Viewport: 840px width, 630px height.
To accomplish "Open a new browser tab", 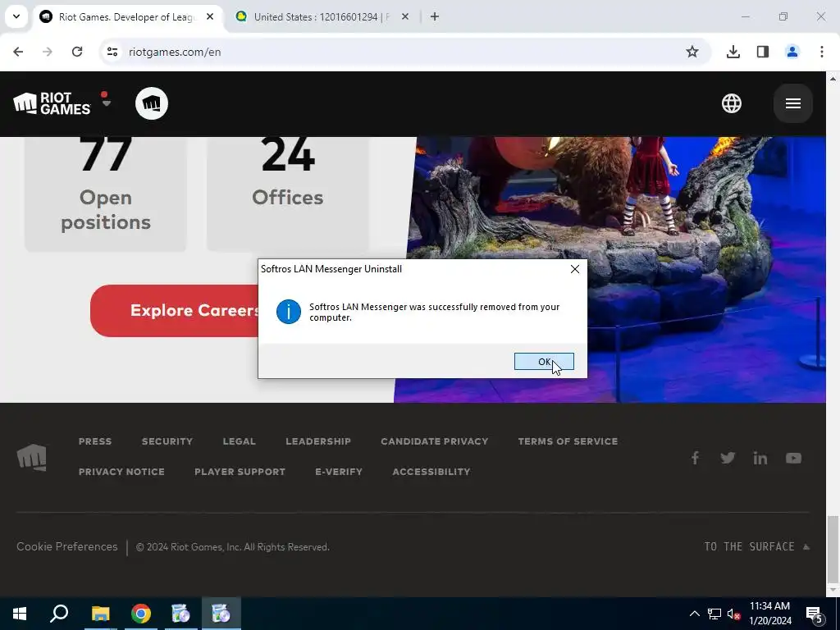I will (x=435, y=16).
